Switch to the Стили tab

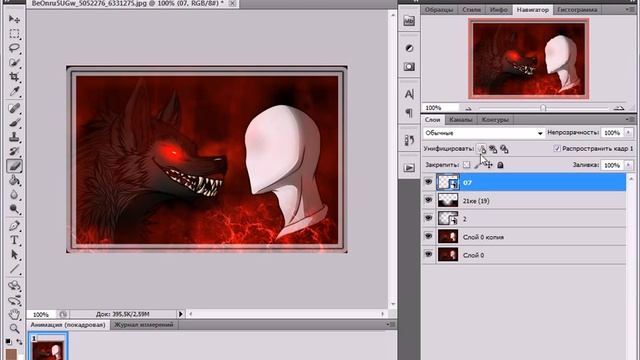tap(471, 9)
